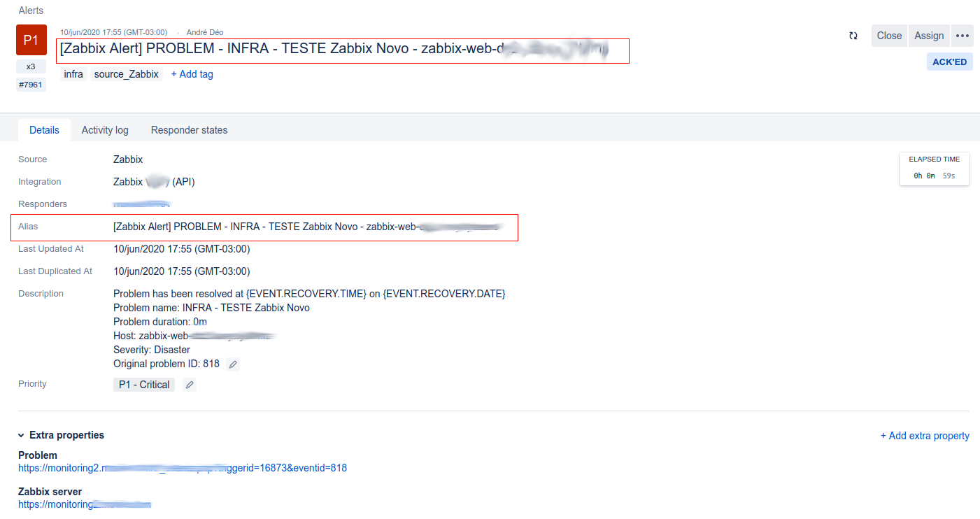The width and height of the screenshot is (980, 519).
Task: Open the Zabbix server URL link
Action: click(85, 504)
